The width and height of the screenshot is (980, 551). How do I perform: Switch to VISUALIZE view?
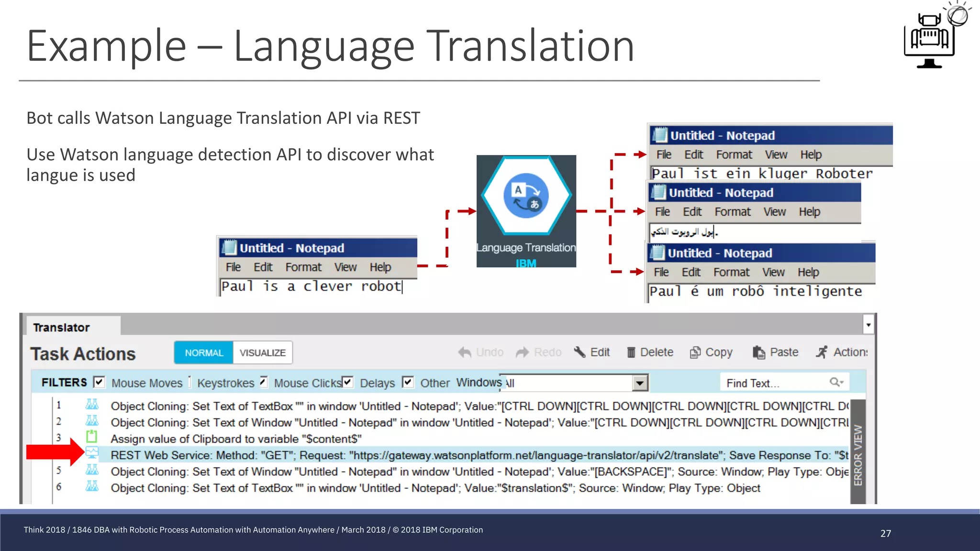tap(262, 353)
